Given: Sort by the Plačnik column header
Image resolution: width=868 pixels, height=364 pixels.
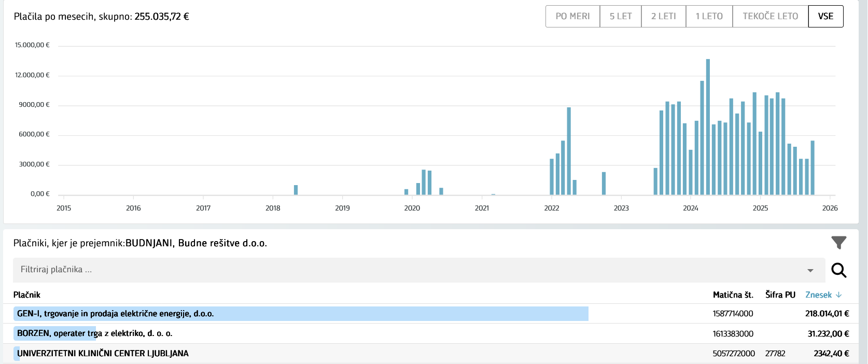Looking at the screenshot, I should coord(27,295).
